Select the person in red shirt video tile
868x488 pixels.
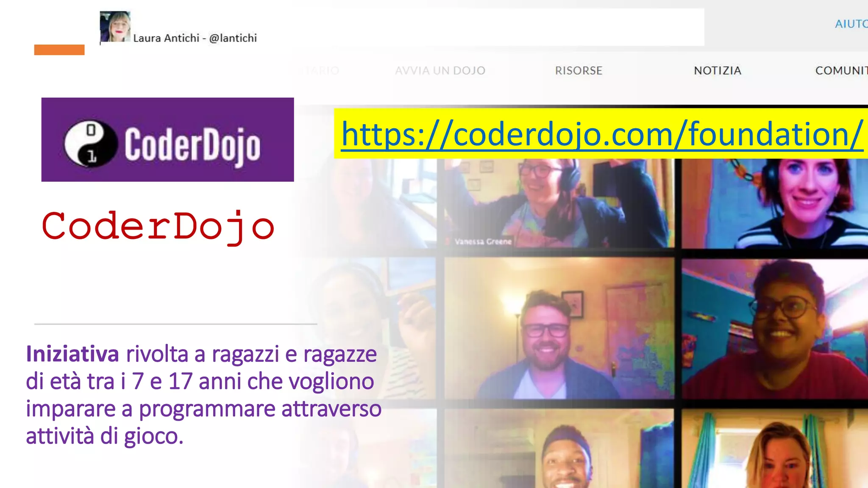775,328
